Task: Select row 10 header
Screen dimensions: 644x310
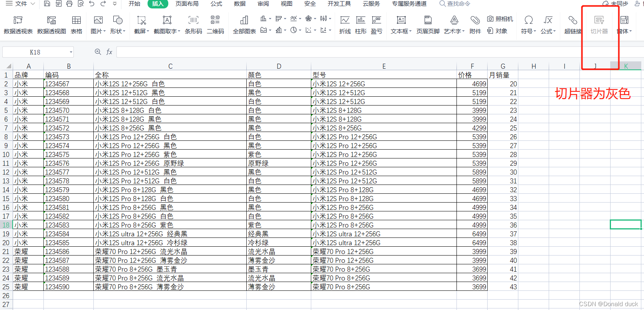Action: click(6, 154)
